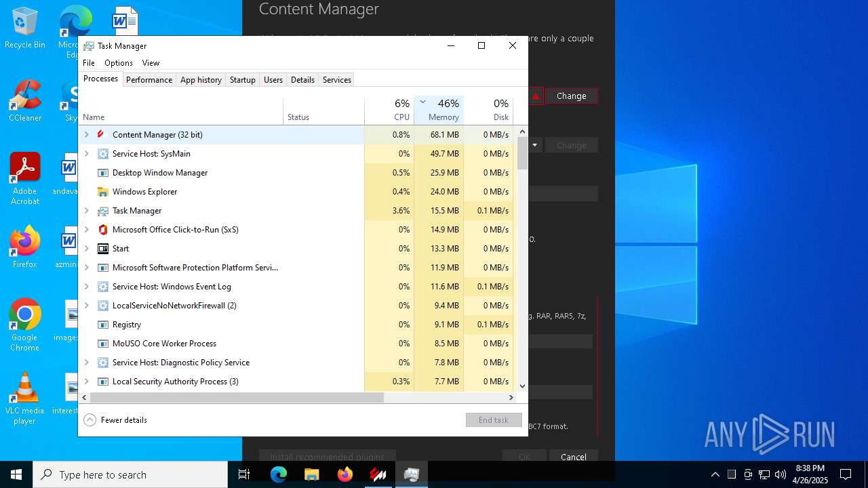This screenshot has width=868, height=488.
Task: Expand LocalServiceNoNetworkFirewall (2) group
Action: click(x=86, y=306)
